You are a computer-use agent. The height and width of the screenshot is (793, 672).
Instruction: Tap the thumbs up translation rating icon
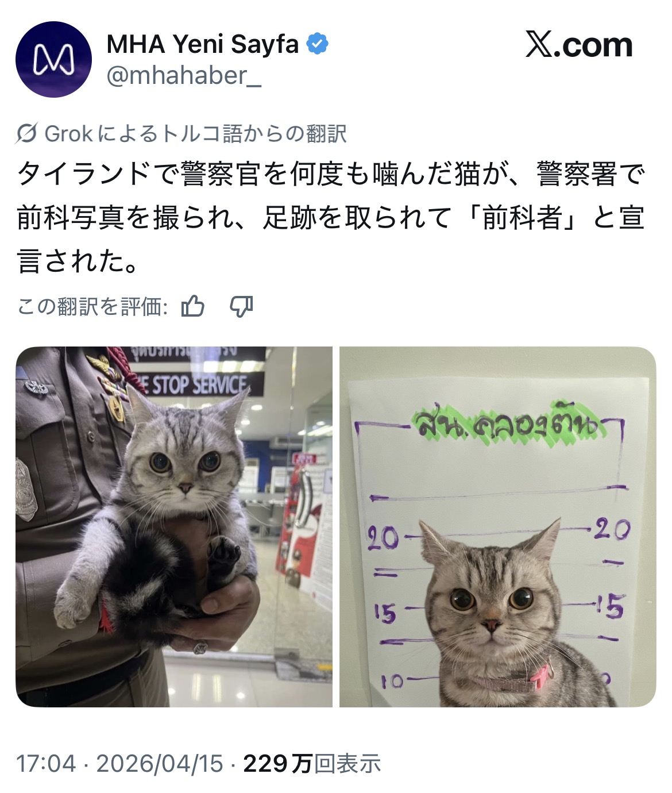193,306
